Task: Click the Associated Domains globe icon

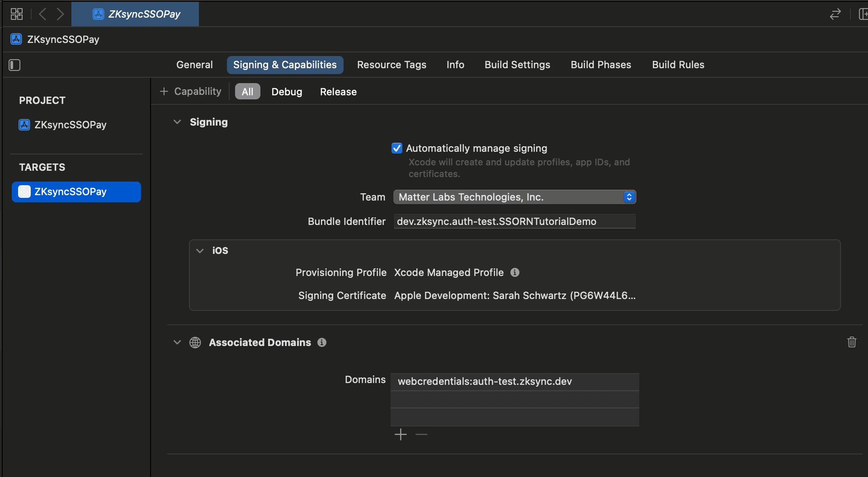Action: point(195,342)
